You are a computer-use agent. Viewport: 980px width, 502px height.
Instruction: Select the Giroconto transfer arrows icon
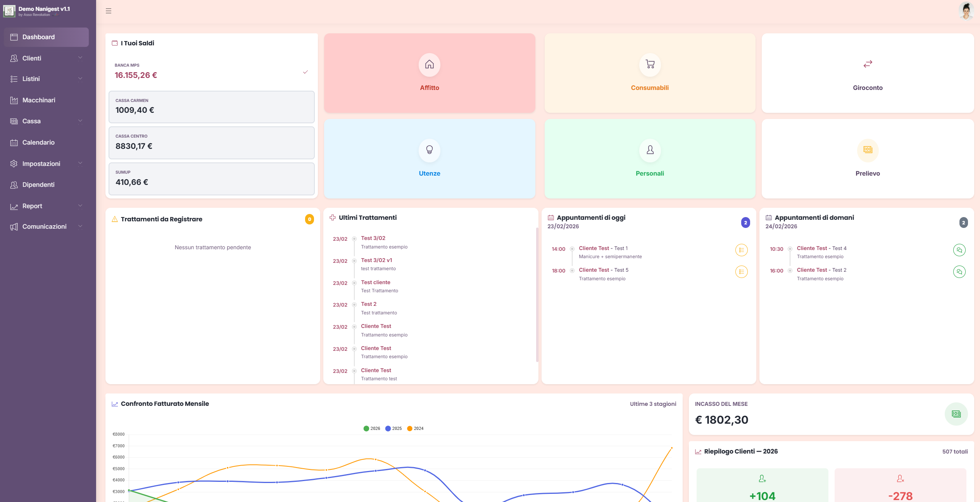tap(868, 64)
